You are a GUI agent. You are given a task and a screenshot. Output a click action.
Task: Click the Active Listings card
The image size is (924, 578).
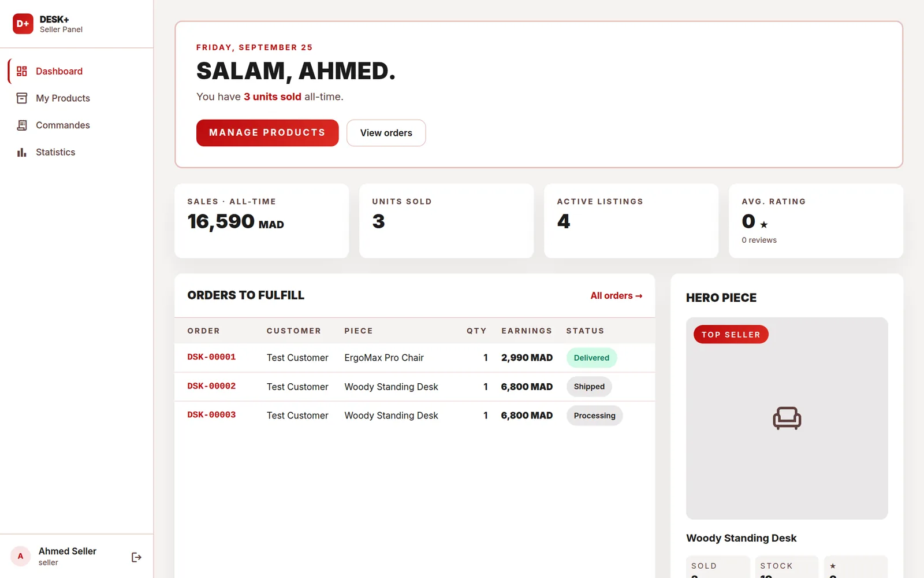tap(631, 221)
